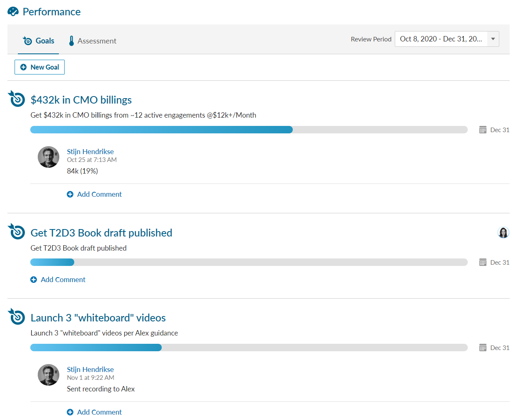This screenshot has height=420, width=525.
Task: Click target icon beside $432k in CMO billings
Action: (17, 99)
